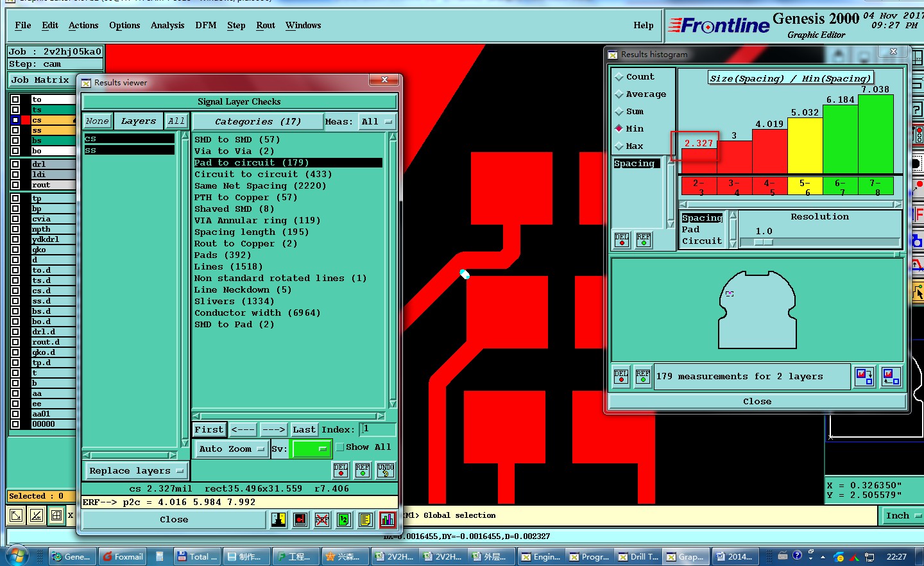The width and height of the screenshot is (924, 566).
Task: Click down arrow beside the Spacing/Pad/Circuit list
Action: coord(733,244)
